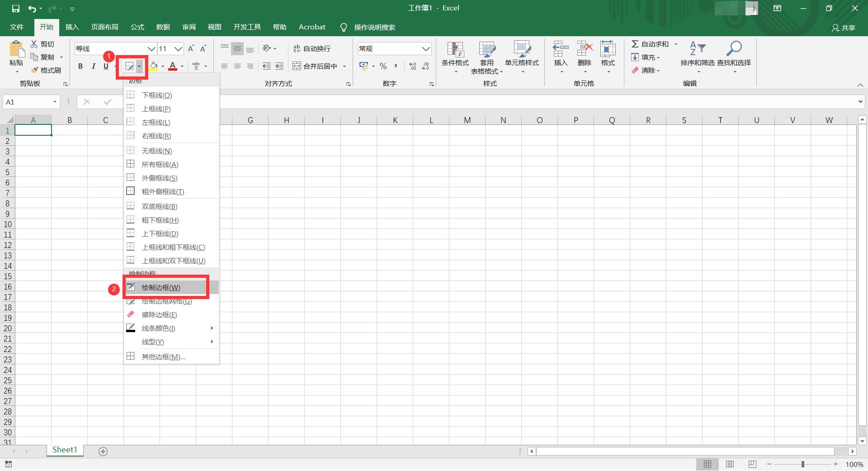868x471 pixels.
Task: Decrease font size with small A icon
Action: coord(203,48)
